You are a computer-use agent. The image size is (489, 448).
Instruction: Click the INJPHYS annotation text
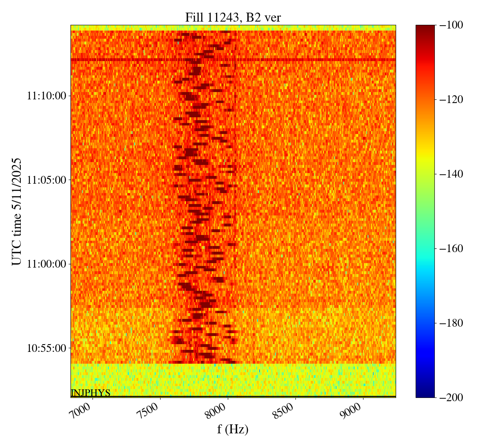[x=90, y=393]
